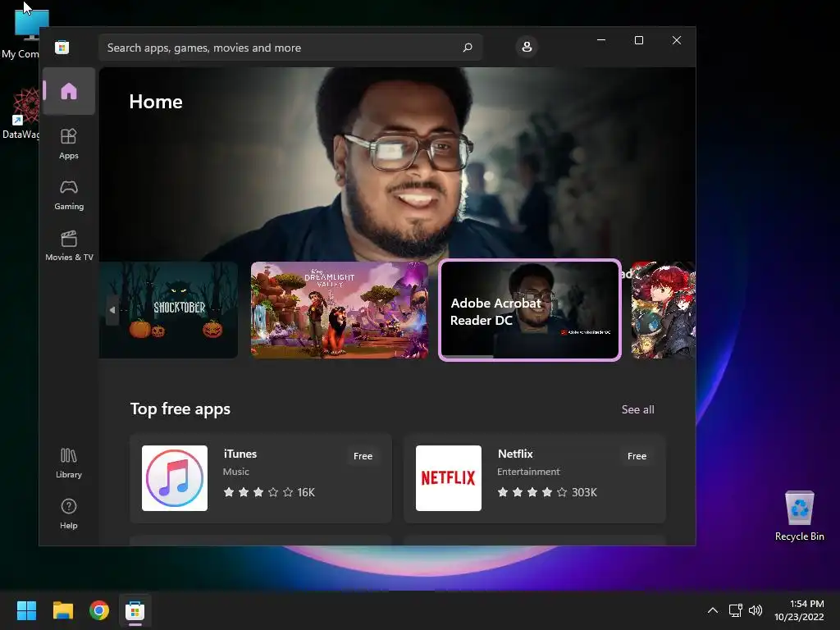Image resolution: width=840 pixels, height=630 pixels.
Task: Click the Microsoft Store logo in title bar
Action: coord(62,47)
